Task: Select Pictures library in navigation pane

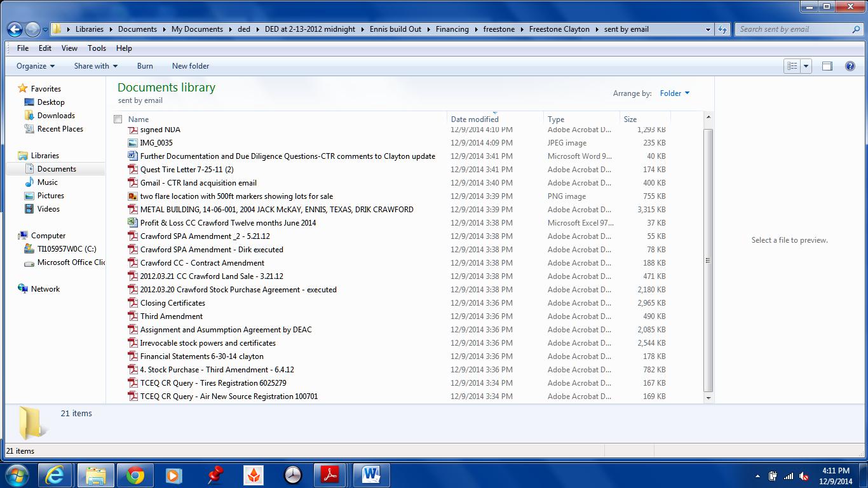Action: click(50, 196)
